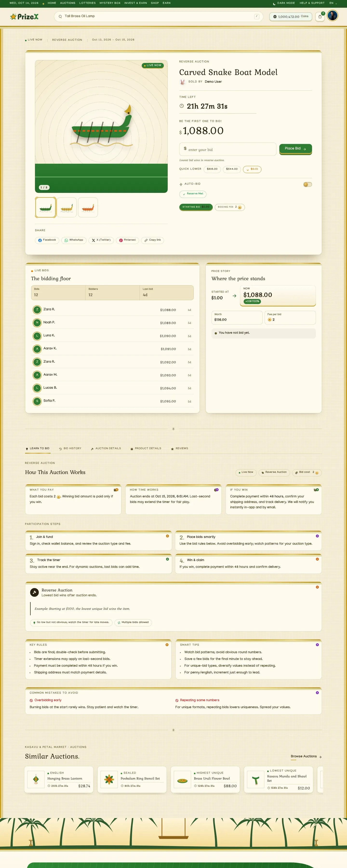Open the user profile avatar
This screenshot has height=868, width=347.
point(333,16)
